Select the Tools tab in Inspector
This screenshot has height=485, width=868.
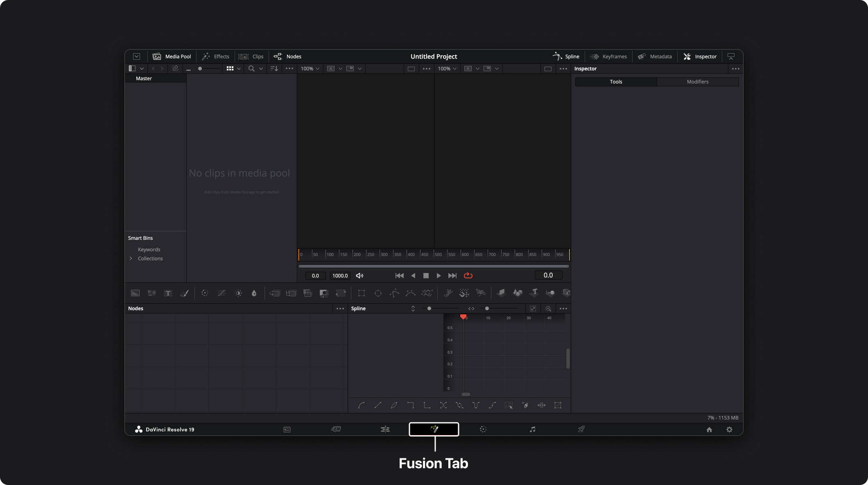tap(616, 82)
